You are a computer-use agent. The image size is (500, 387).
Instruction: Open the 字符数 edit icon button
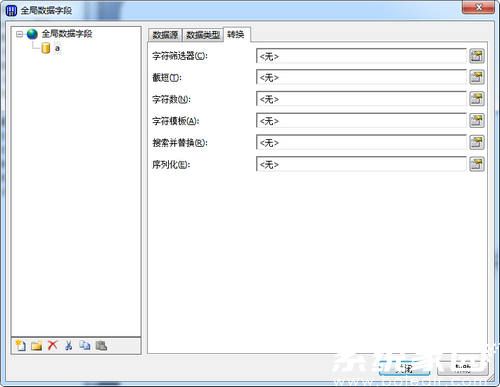pos(477,99)
